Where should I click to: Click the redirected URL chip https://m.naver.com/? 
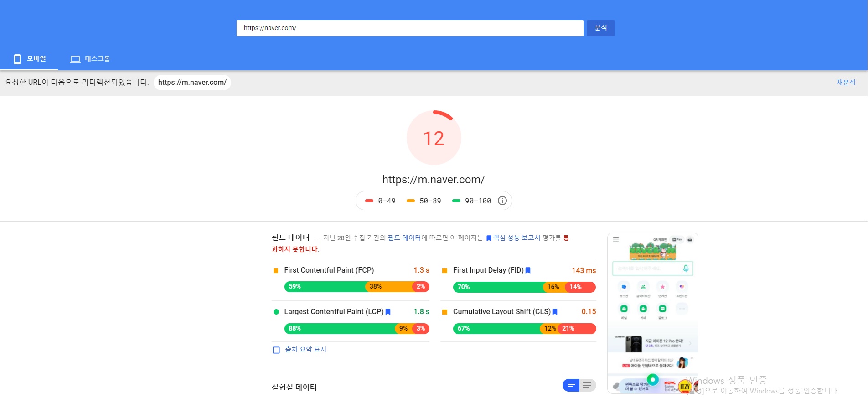pyautogui.click(x=192, y=83)
